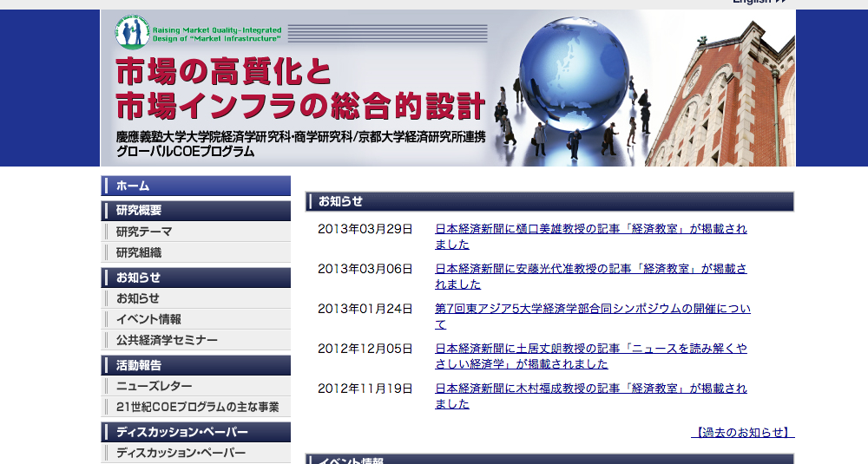Switch to the English version link
Screen dimensions: 868x464
click(759, 3)
